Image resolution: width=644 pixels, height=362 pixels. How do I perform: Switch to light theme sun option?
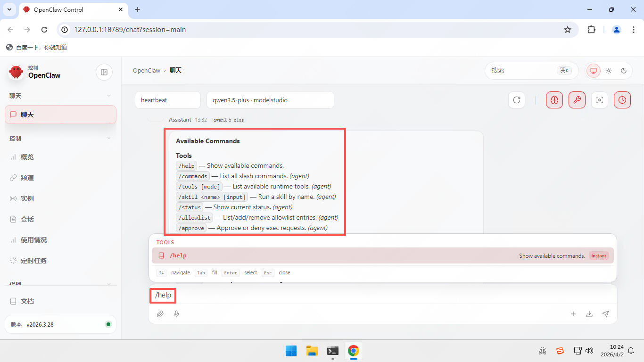pos(609,71)
